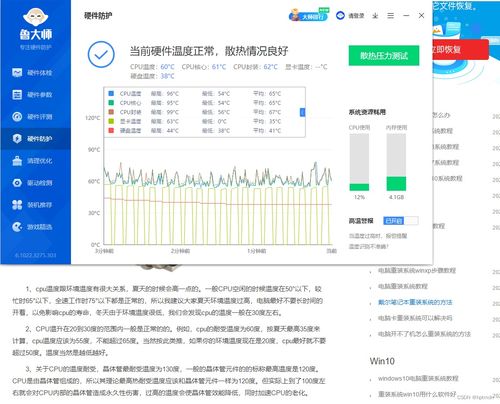Viewport: 500px width, 404px height.
Task: Select the 硬件防护 shield icon
Action: (x=17, y=139)
